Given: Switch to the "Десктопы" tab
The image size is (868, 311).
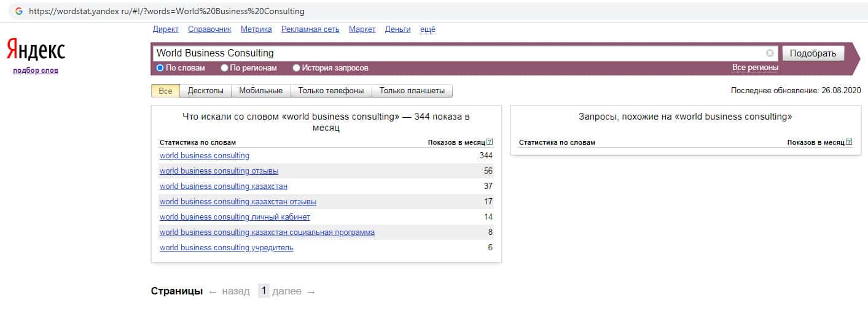Looking at the screenshot, I should coord(205,91).
